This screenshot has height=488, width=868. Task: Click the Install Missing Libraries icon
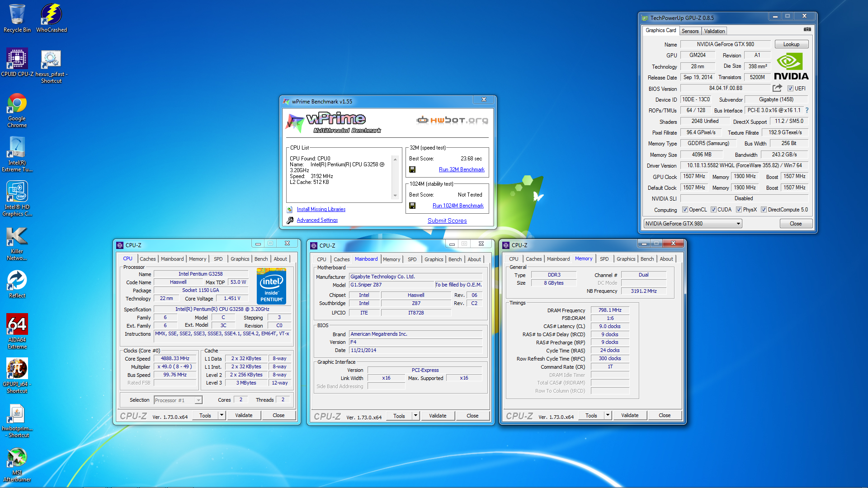click(290, 209)
